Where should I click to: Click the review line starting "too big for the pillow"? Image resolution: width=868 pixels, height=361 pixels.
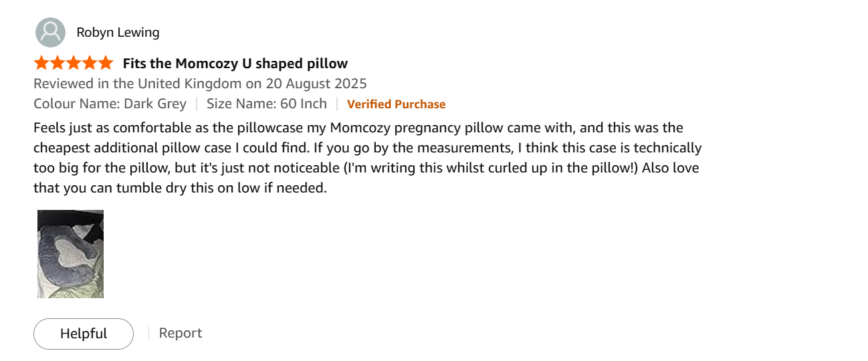366,168
